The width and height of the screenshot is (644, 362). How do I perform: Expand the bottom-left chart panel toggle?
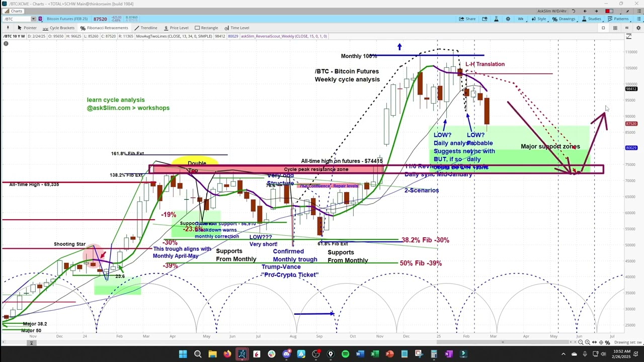point(31,343)
